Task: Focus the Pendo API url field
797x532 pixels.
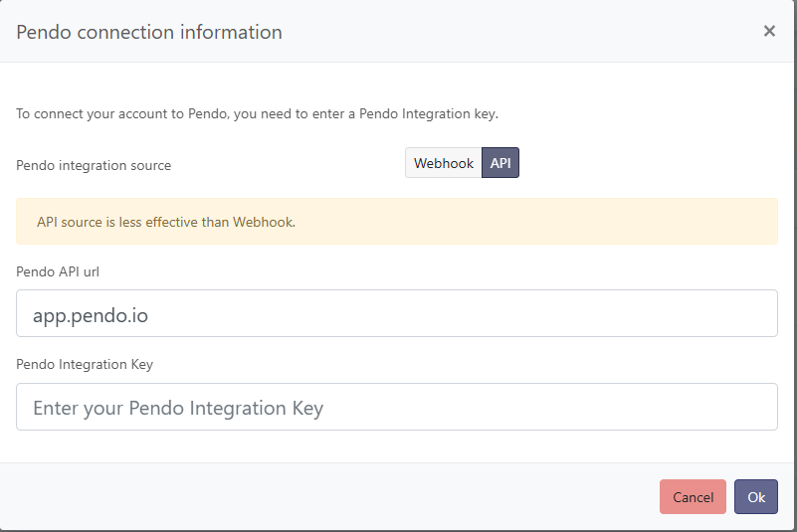Action: click(x=396, y=313)
